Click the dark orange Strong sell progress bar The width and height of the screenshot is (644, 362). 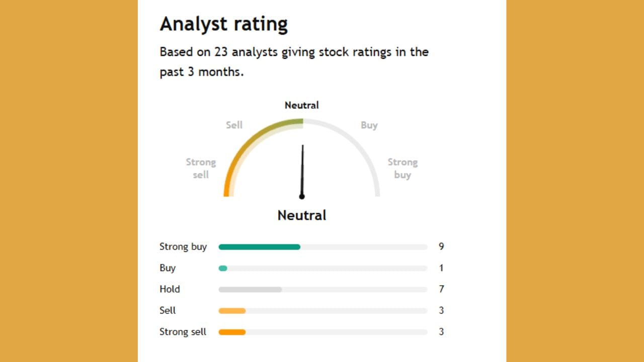pyautogui.click(x=232, y=332)
